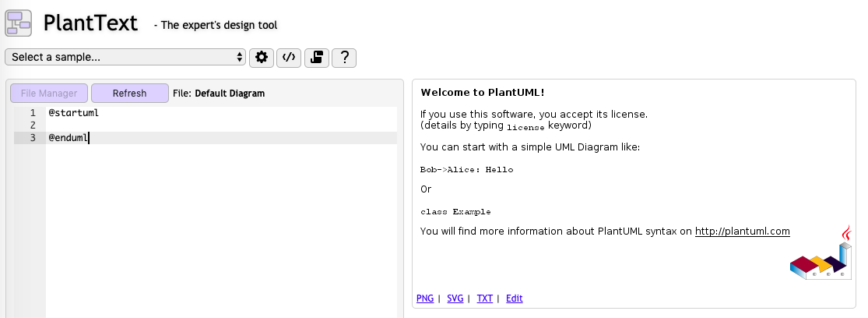Click the Edit link below the diagram
868x318 pixels.
(x=514, y=299)
